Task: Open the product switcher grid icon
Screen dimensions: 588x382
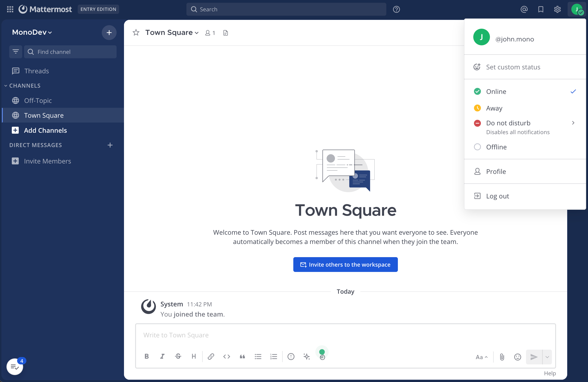Action: coord(10,9)
